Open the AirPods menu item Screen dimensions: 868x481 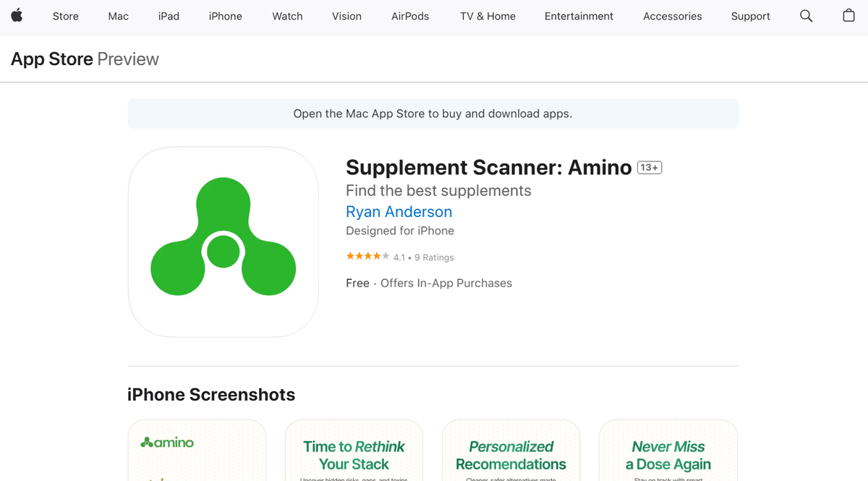(409, 16)
